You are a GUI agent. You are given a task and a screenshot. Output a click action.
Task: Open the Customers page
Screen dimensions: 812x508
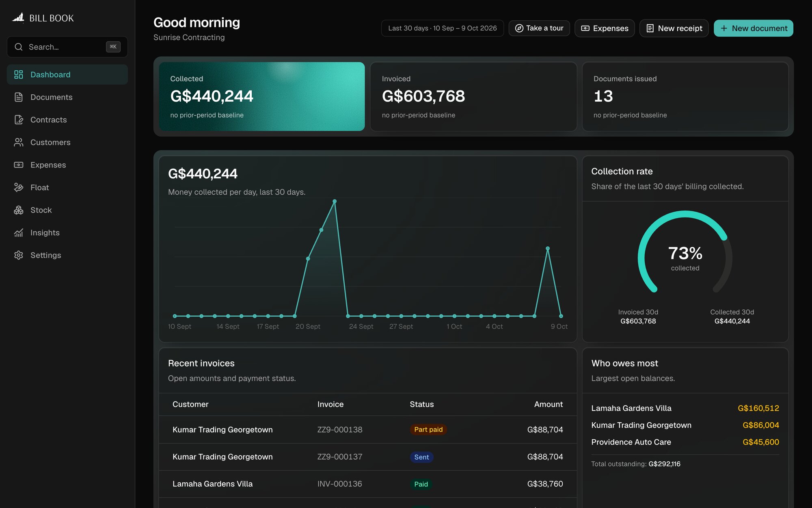pyautogui.click(x=67, y=142)
